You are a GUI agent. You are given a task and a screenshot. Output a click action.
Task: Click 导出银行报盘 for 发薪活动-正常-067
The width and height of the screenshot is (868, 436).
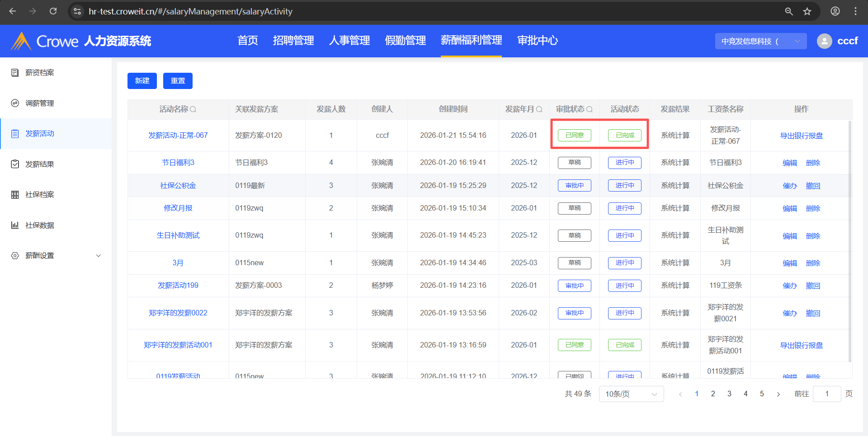click(801, 136)
